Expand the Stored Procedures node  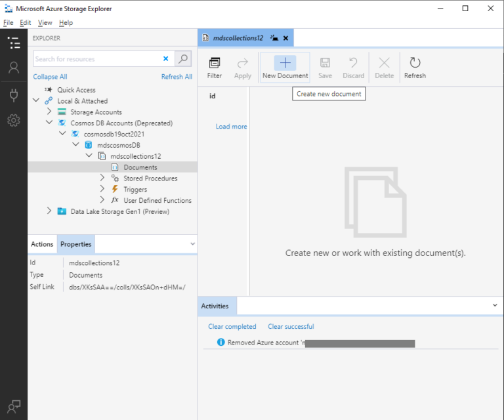point(102,178)
